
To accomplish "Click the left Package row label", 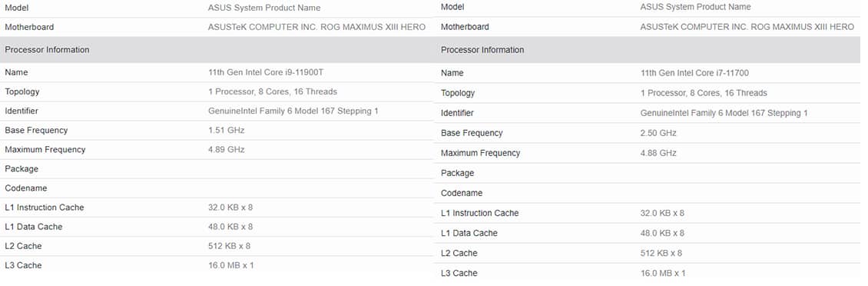I will pos(22,169).
